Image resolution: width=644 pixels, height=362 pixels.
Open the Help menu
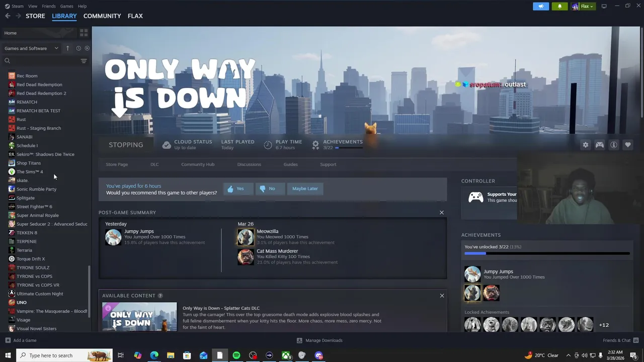(x=82, y=6)
